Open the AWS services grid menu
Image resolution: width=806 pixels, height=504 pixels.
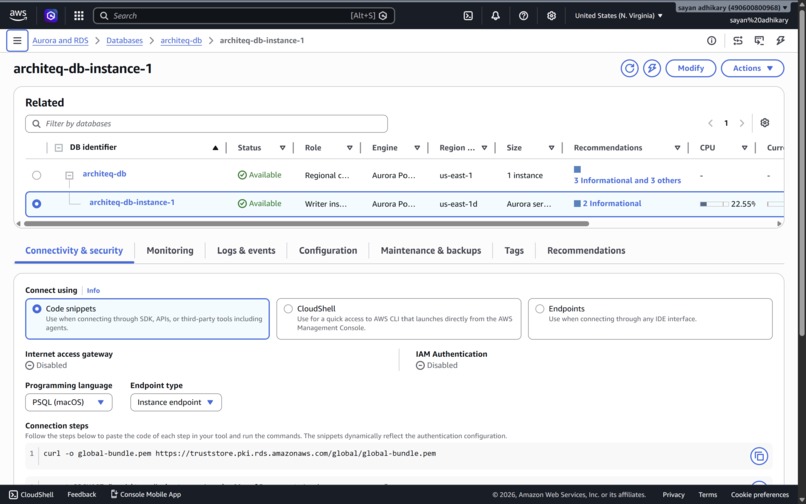tap(79, 15)
